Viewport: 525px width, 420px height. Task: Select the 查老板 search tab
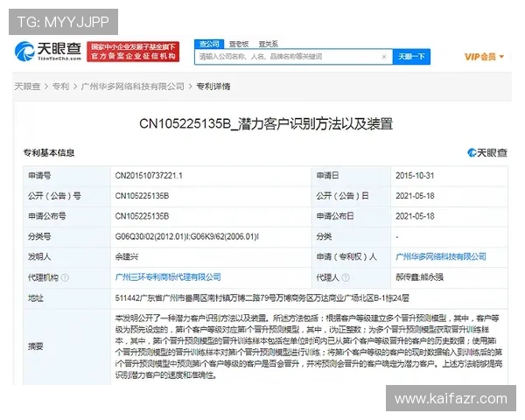(239, 45)
